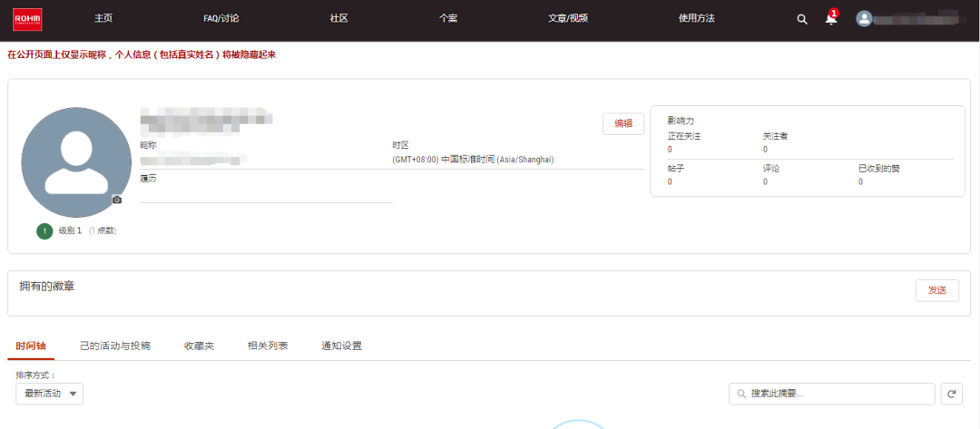Click the 履历 field label
This screenshot has width=980, height=429.
[148, 179]
